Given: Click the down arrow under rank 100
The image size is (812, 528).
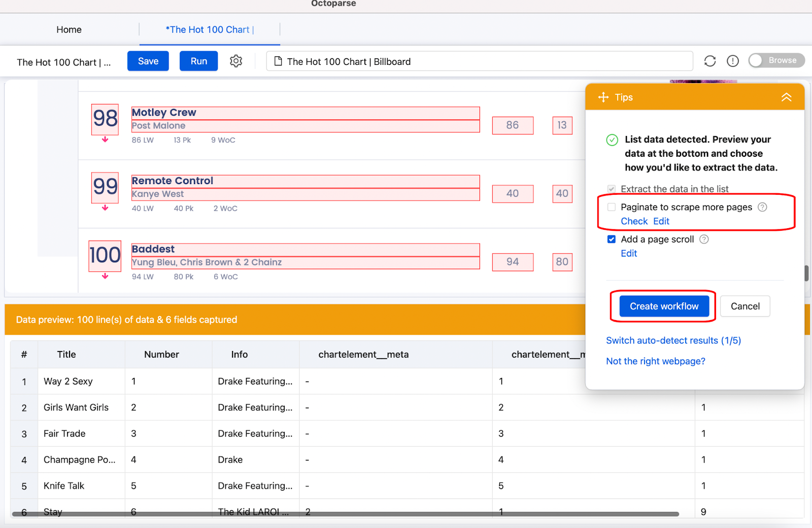Looking at the screenshot, I should [x=105, y=276].
